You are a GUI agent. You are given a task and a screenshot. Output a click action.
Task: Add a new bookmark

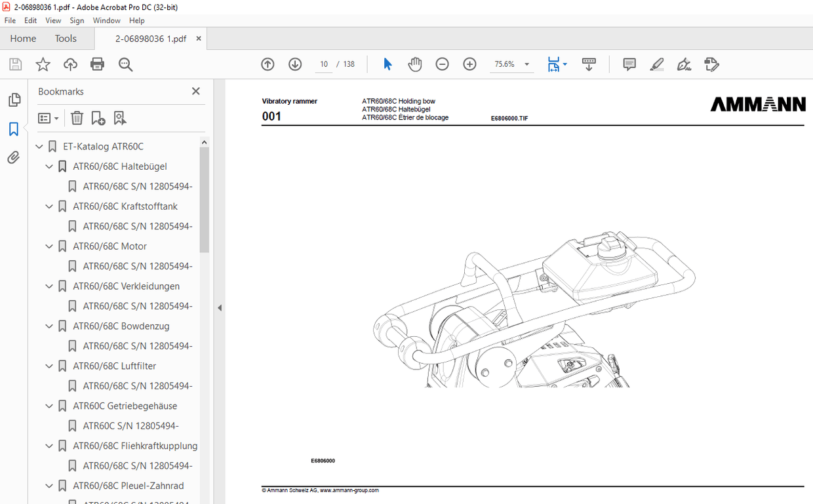(x=98, y=118)
